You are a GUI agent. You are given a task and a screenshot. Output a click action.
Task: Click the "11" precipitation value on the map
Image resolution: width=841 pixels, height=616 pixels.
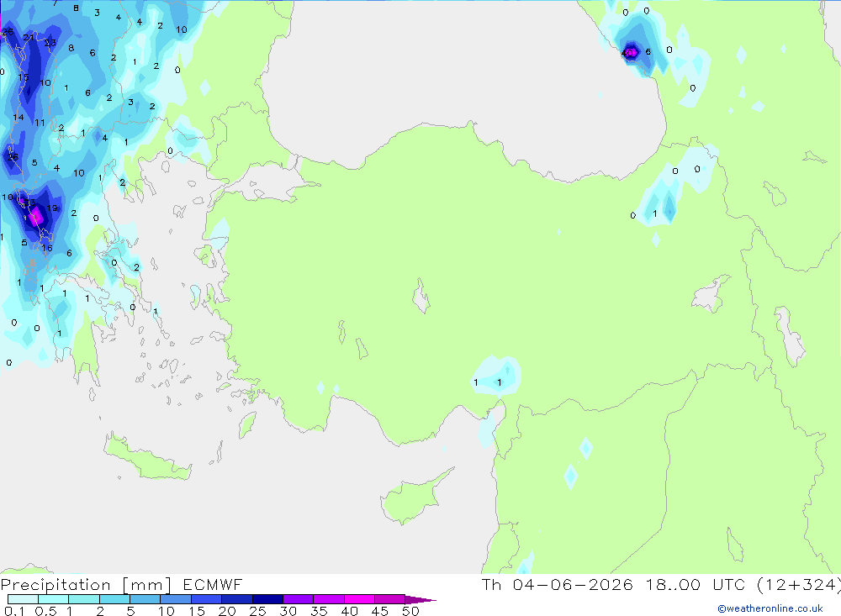(40, 123)
